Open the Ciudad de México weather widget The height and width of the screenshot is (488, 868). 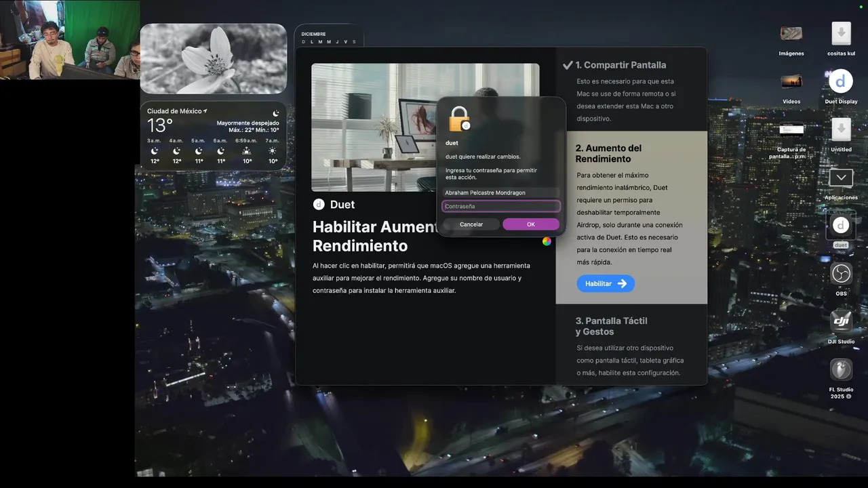[x=214, y=136]
